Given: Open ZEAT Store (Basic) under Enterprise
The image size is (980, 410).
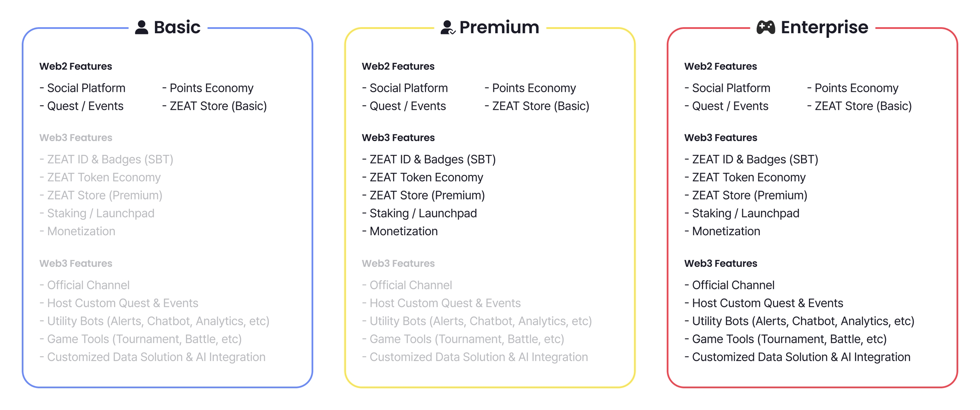Looking at the screenshot, I should [x=863, y=106].
